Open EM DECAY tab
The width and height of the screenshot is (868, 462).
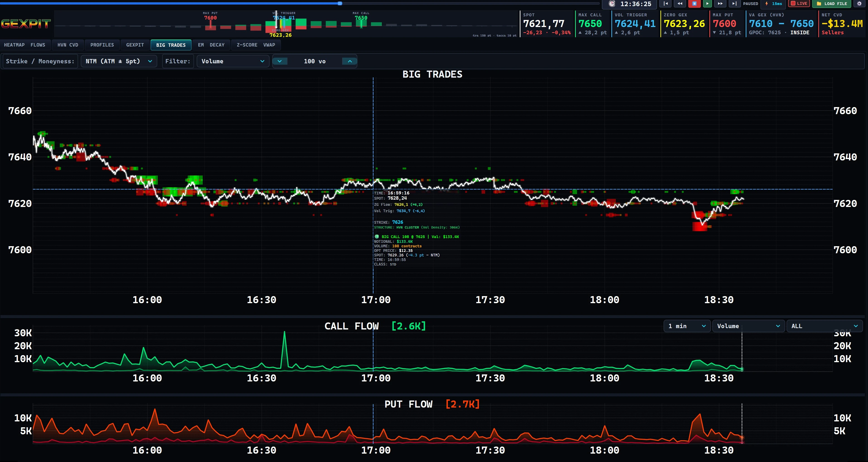pos(211,45)
